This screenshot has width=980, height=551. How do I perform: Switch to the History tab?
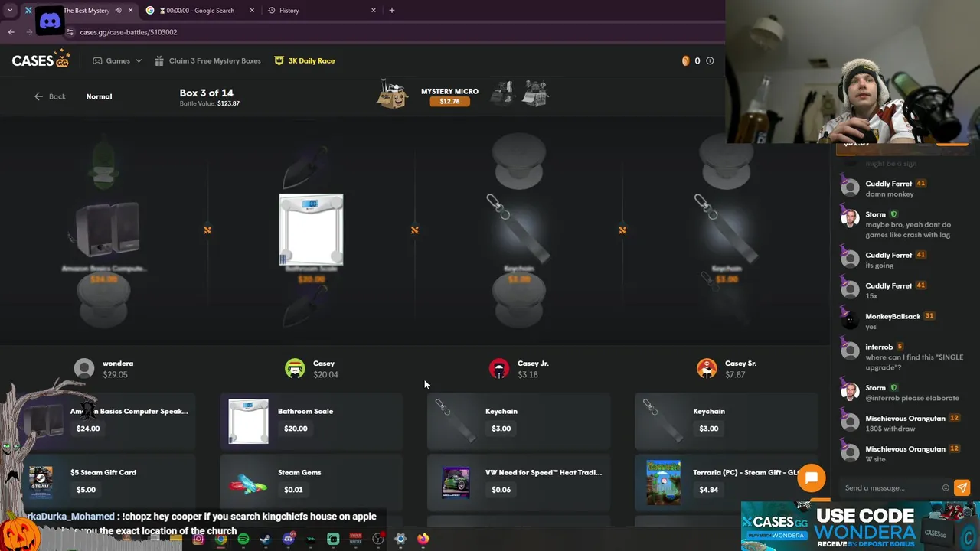[x=322, y=11]
